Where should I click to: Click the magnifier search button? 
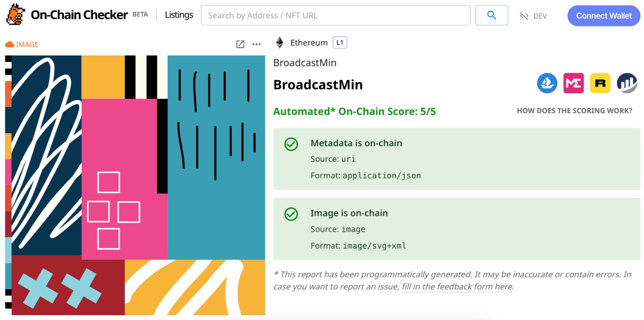491,15
